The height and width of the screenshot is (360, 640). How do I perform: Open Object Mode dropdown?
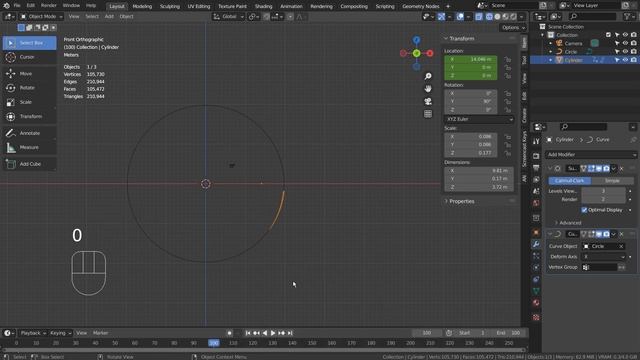tap(41, 17)
